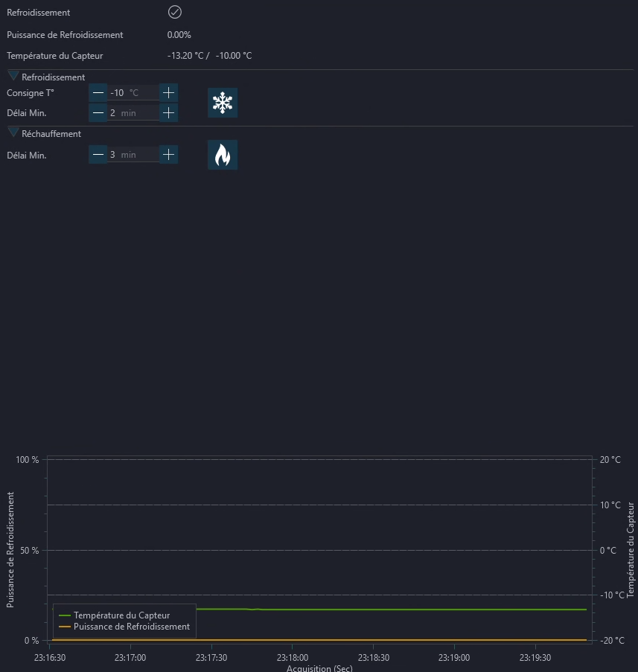638x672 pixels.
Task: Click Puissance de Refroidissement legend entry
Action: click(124, 627)
